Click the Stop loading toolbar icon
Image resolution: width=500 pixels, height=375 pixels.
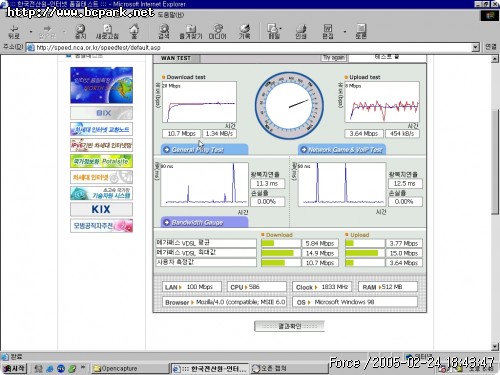coord(80,32)
